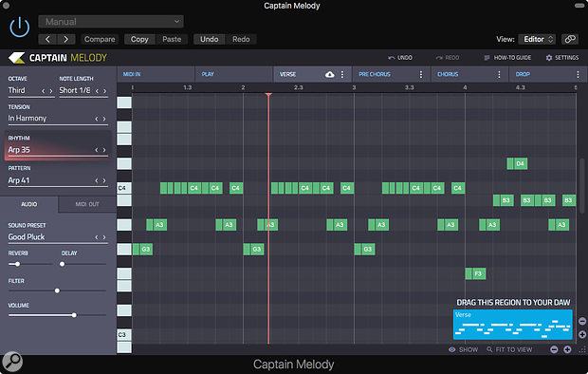This screenshot has height=374, width=588.
Task: Go to previous preset arrow
Action: pos(47,39)
